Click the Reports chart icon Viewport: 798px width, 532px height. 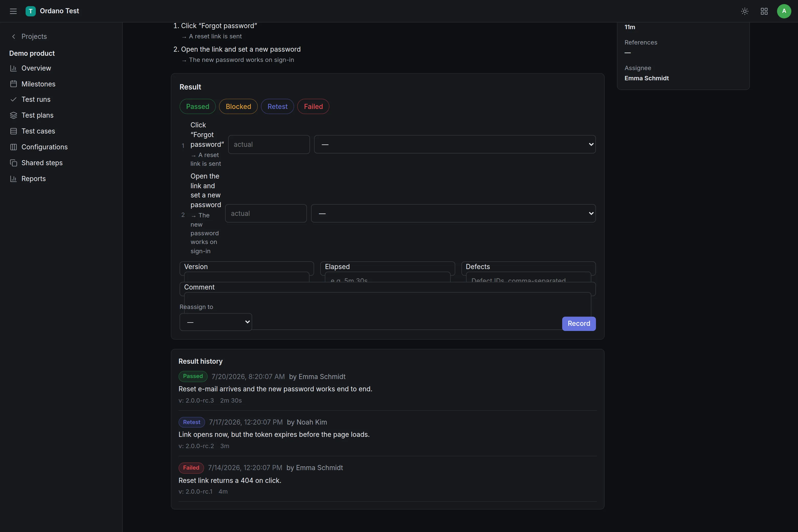(14, 179)
